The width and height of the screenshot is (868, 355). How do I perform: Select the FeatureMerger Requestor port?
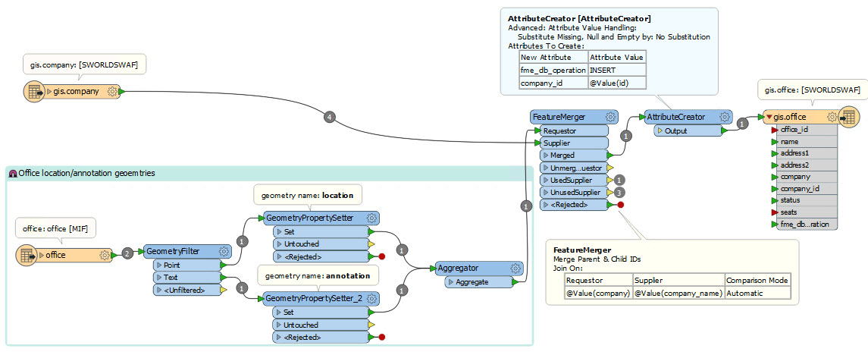(574, 131)
